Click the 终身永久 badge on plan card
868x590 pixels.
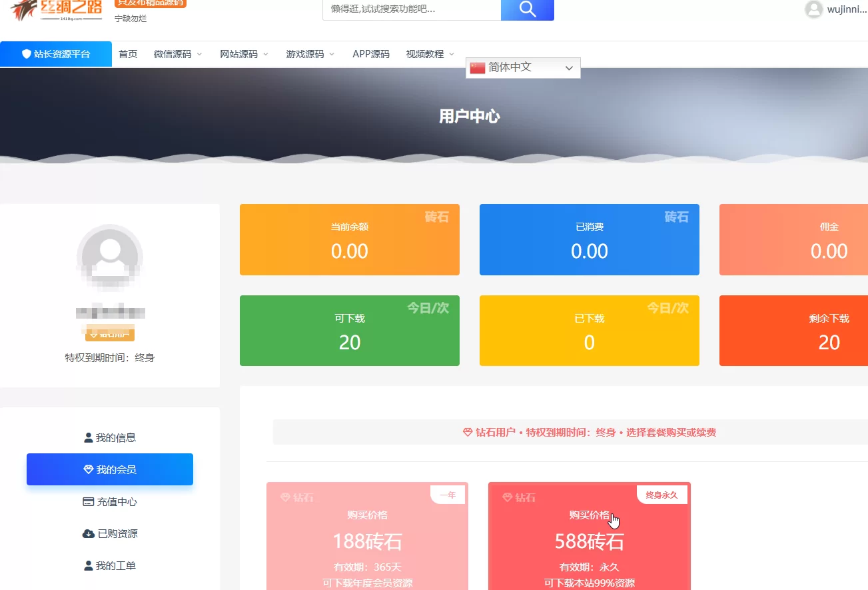click(661, 495)
